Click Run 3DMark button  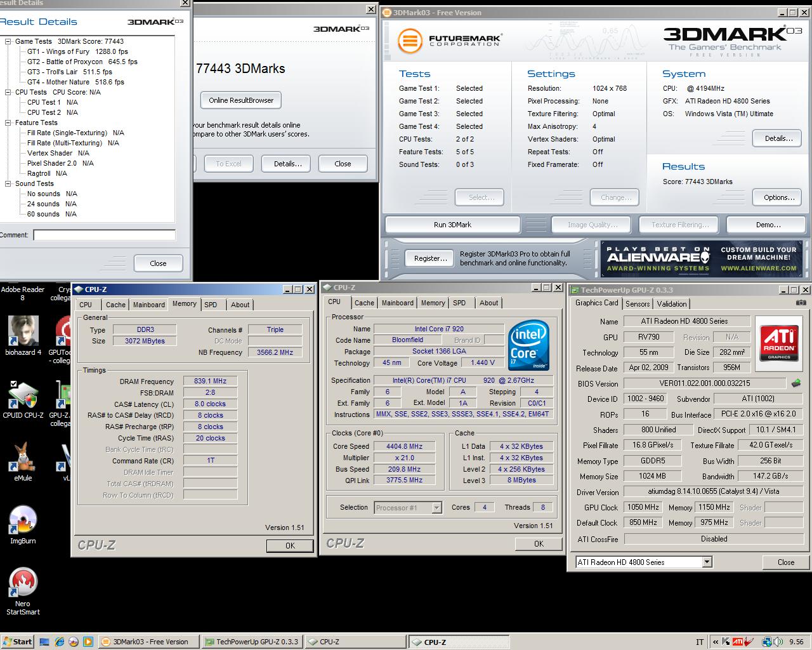(452, 225)
